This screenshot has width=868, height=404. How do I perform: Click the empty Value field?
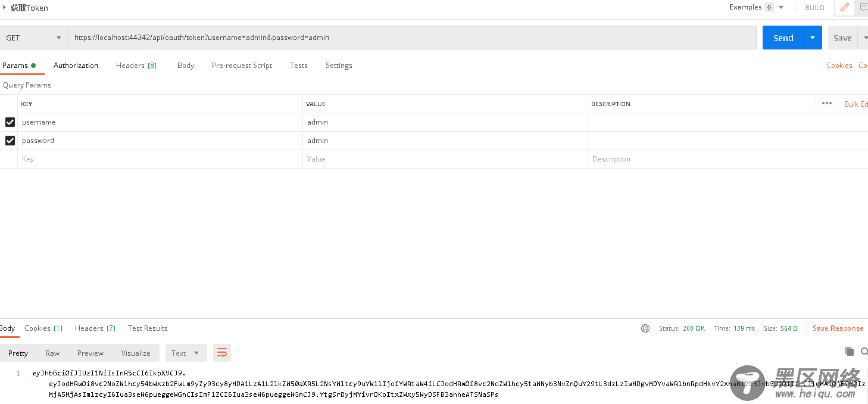(445, 159)
